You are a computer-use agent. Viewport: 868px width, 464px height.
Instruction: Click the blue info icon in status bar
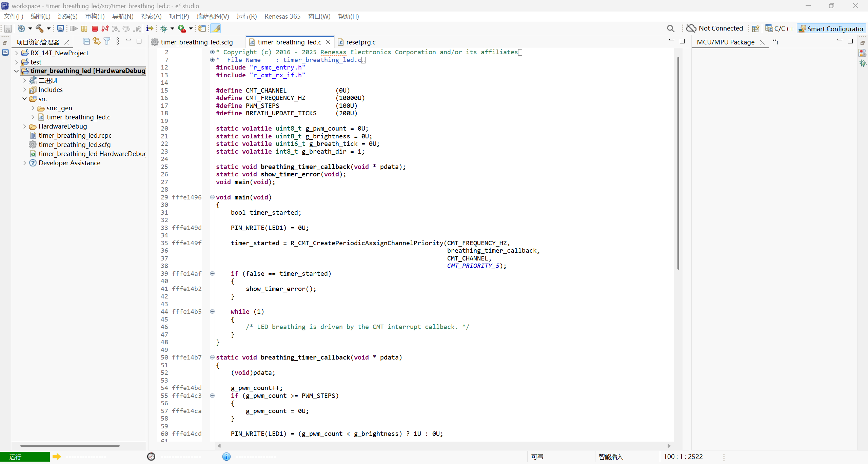tap(226, 457)
